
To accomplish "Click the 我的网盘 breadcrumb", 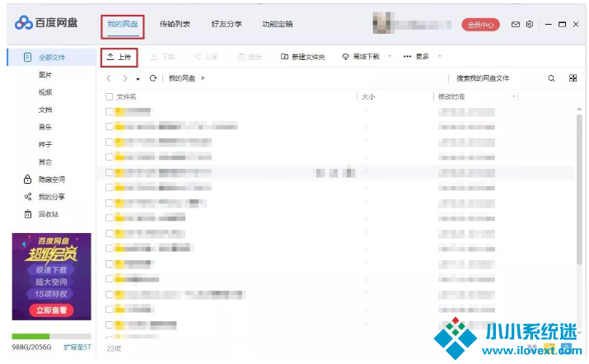I will [x=182, y=78].
